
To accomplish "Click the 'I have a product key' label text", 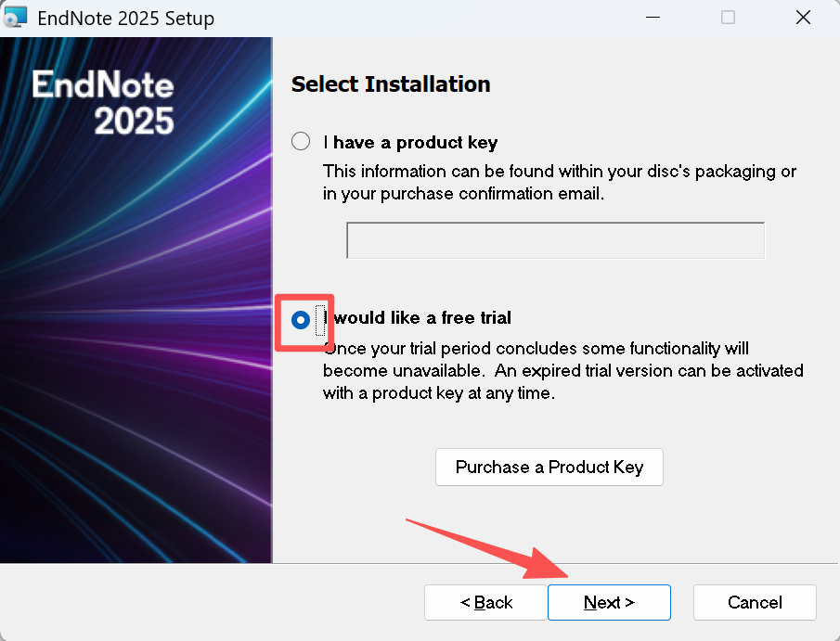I will 410,143.
